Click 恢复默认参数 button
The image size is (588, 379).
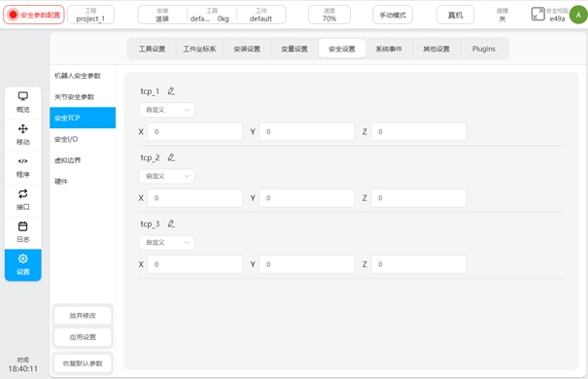(x=83, y=363)
